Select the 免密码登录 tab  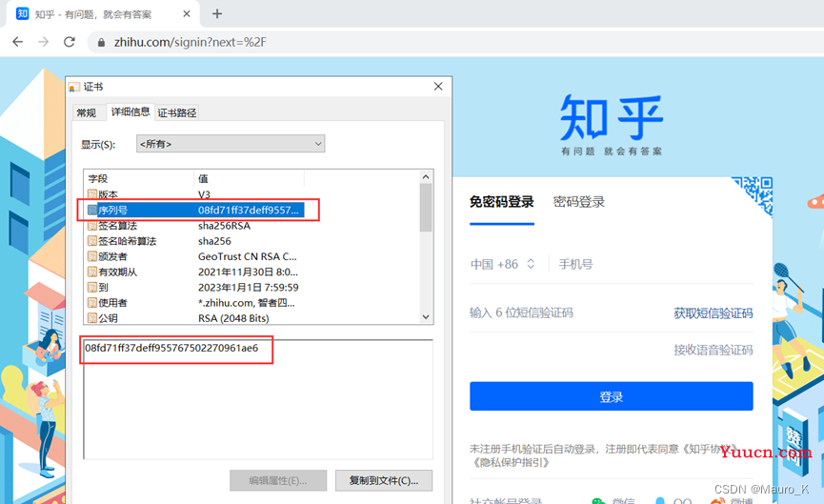click(501, 202)
